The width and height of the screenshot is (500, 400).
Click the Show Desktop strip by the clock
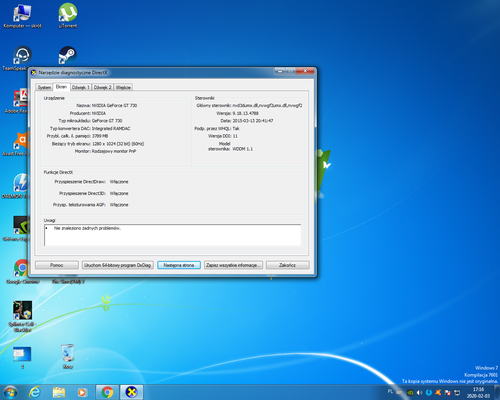point(497,392)
